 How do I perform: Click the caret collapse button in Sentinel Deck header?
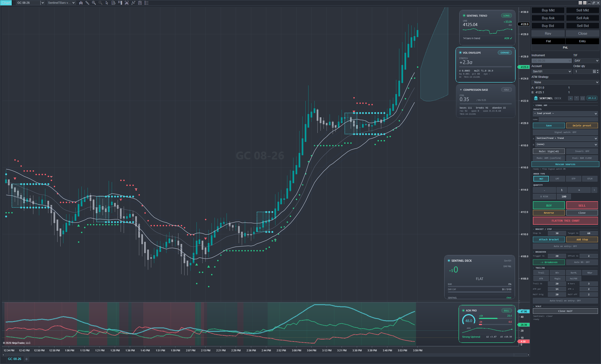coord(576,98)
